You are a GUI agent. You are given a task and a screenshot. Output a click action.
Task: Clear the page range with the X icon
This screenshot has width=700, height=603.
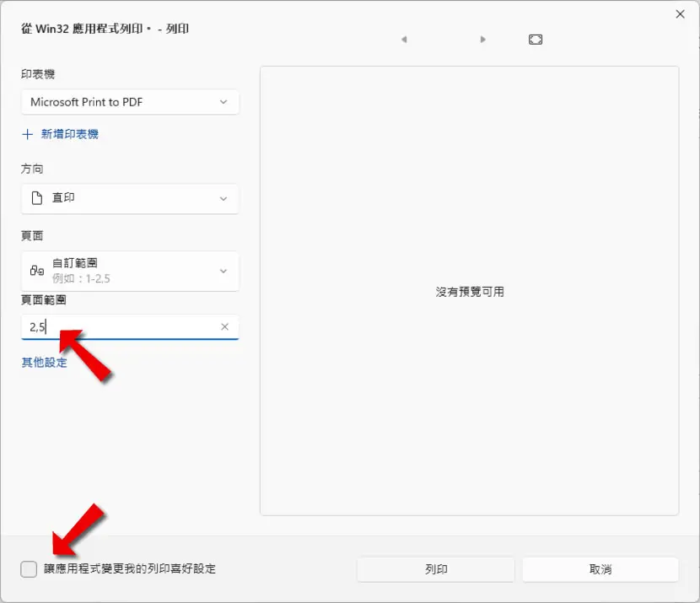(224, 326)
